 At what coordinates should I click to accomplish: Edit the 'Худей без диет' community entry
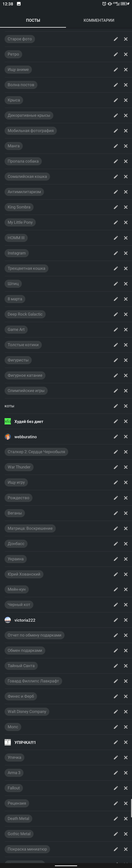pos(116,421)
